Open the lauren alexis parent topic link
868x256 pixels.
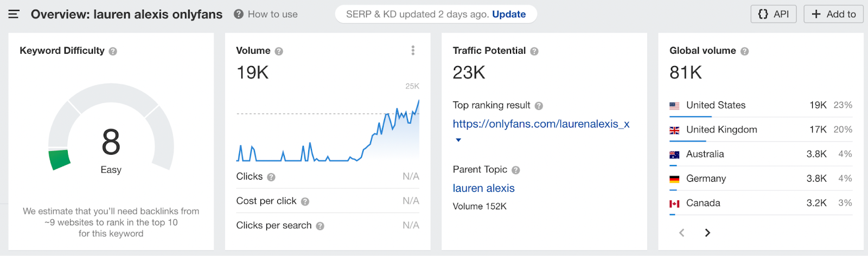pos(484,188)
